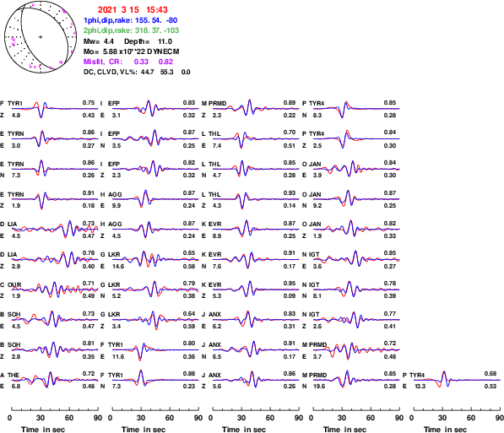This screenshot has width=504, height=433.
Task: Select the blue nodal plane 1 parameters line
Action: pos(130,20)
